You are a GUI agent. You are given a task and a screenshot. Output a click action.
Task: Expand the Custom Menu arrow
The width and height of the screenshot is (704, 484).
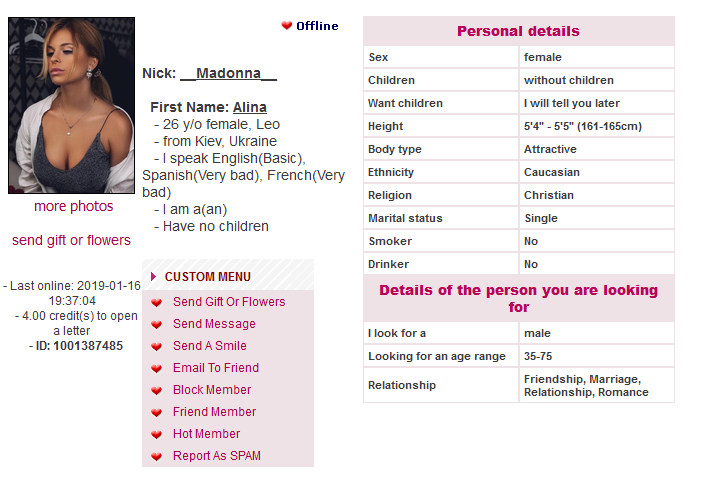click(153, 277)
